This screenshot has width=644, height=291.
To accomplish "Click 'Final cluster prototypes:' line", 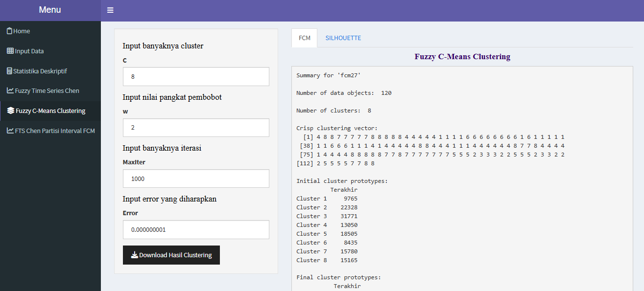I will [x=338, y=277].
